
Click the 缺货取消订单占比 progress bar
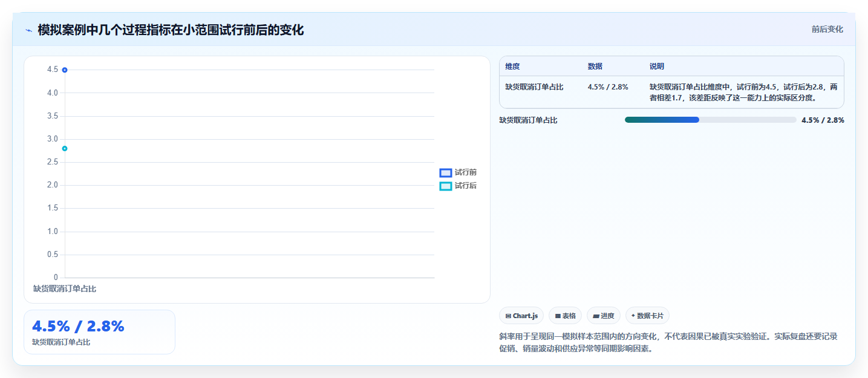pos(710,120)
